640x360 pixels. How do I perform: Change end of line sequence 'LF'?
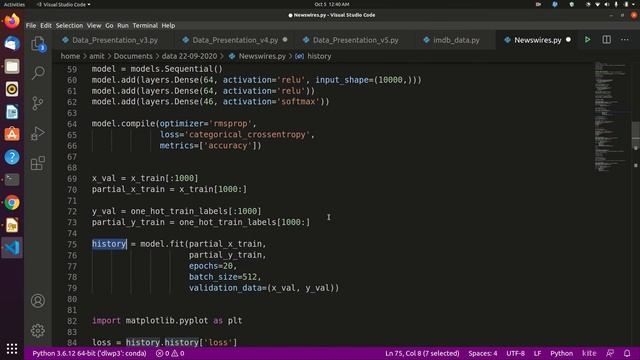click(538, 353)
